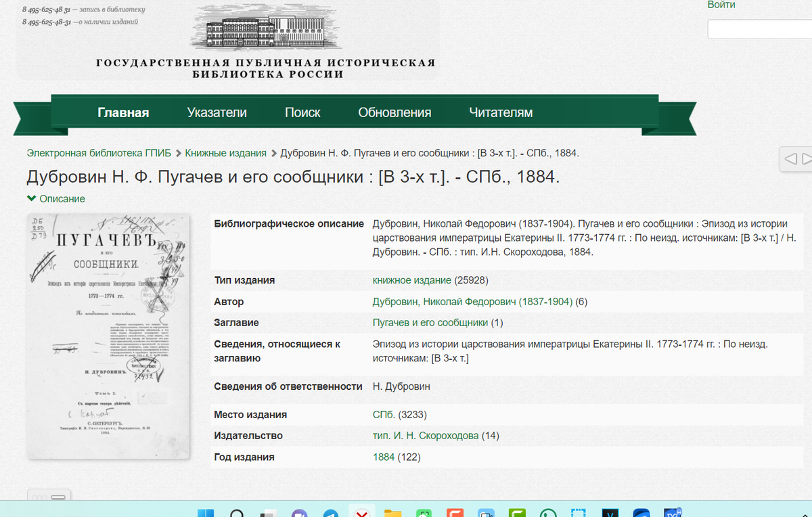Image resolution: width=812 pixels, height=517 pixels.
Task: Open the Читателям section
Action: pyautogui.click(x=501, y=112)
